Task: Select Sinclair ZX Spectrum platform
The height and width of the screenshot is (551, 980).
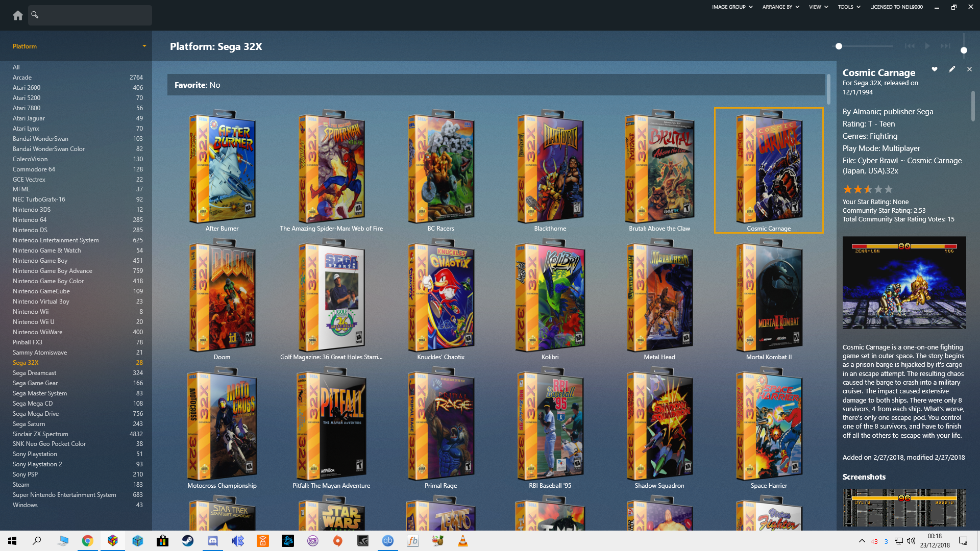Action: (78, 434)
